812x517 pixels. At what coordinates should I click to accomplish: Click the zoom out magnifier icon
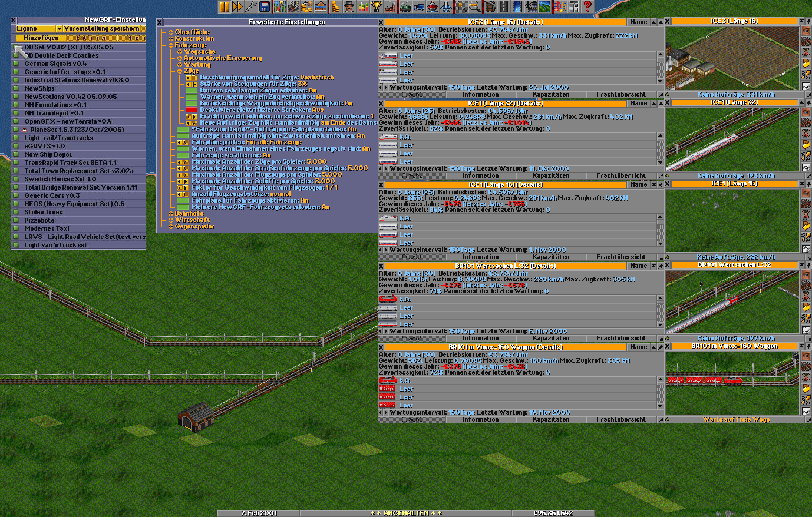point(474,6)
